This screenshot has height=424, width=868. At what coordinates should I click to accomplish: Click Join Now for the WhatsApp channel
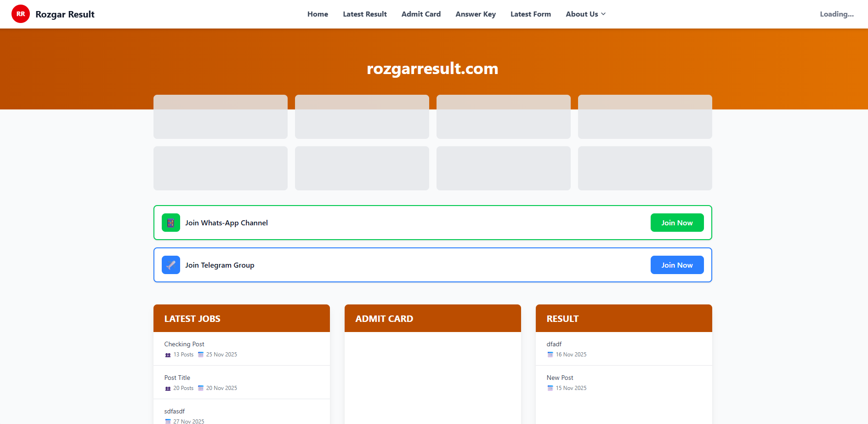click(x=677, y=223)
